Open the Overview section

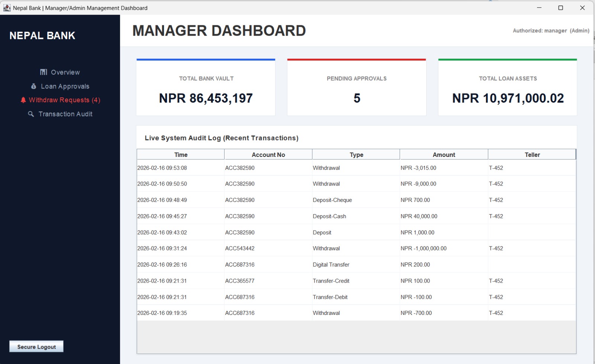(x=60, y=72)
